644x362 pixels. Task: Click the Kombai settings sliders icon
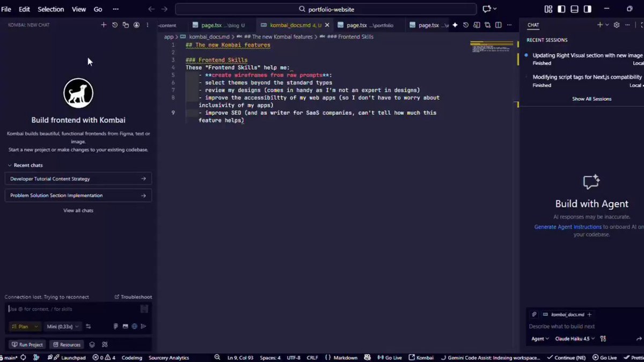(89, 326)
